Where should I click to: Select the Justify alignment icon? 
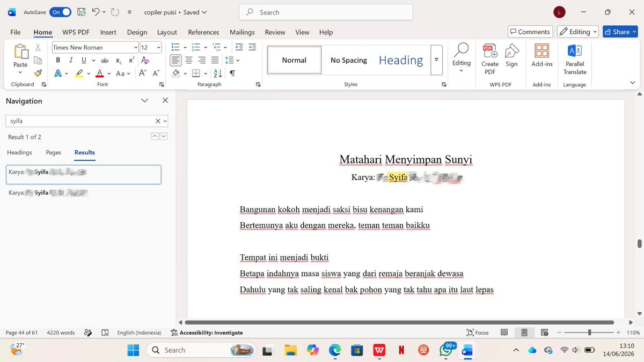(x=215, y=61)
